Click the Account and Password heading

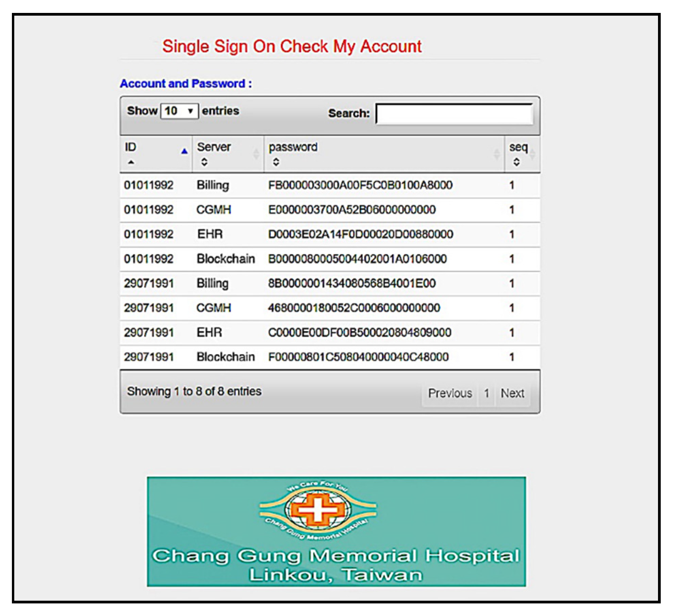pyautogui.click(x=186, y=84)
